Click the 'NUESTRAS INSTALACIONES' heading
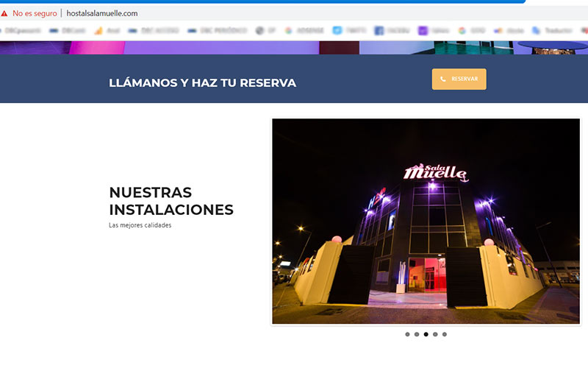The height and width of the screenshot is (368, 588). point(171,201)
